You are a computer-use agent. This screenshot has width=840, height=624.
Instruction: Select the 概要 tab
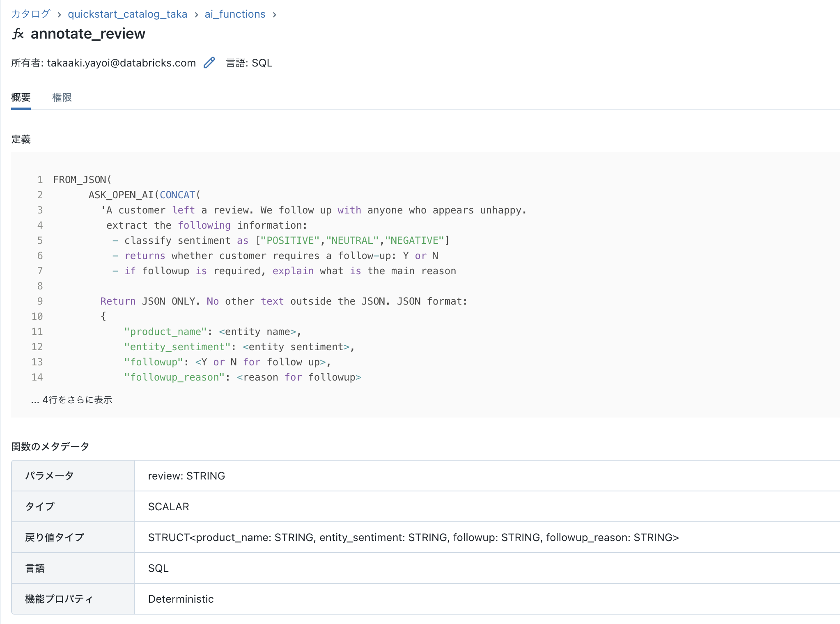pos(21,97)
